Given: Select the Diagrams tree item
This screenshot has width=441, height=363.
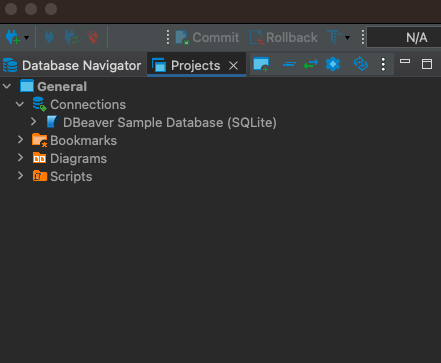Looking at the screenshot, I should (78, 159).
